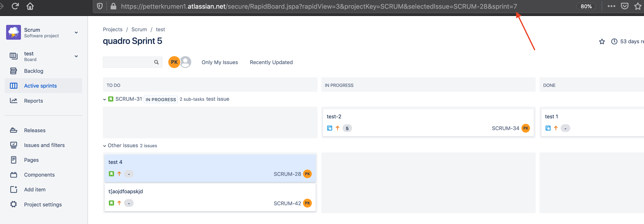This screenshot has height=224, width=644.
Task: Expand the Scrum project switcher chevron
Action: point(76,32)
